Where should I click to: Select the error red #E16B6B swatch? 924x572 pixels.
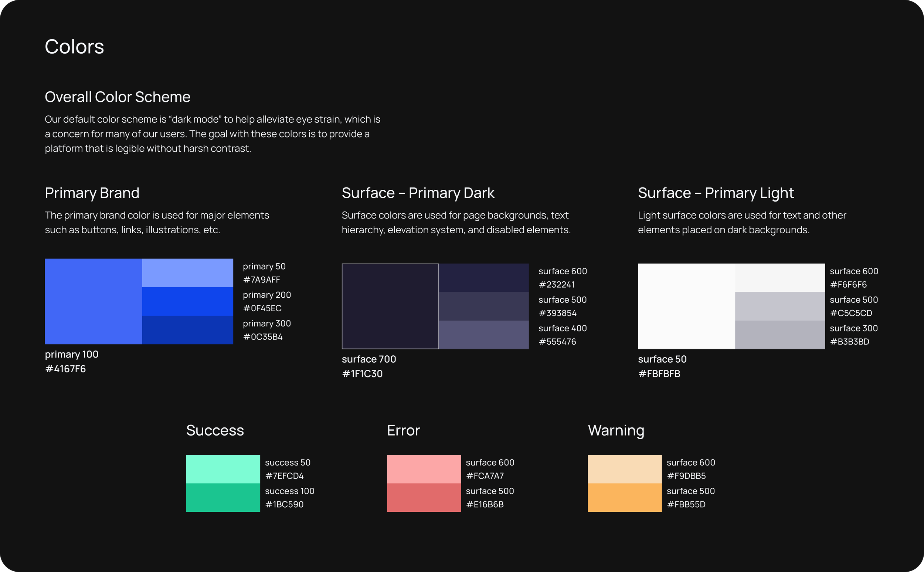coord(424,497)
